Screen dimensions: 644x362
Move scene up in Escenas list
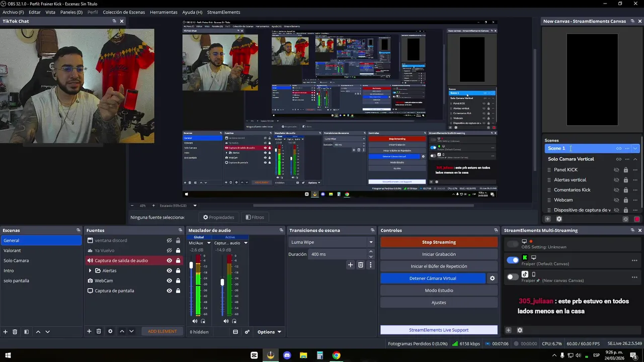(x=38, y=332)
